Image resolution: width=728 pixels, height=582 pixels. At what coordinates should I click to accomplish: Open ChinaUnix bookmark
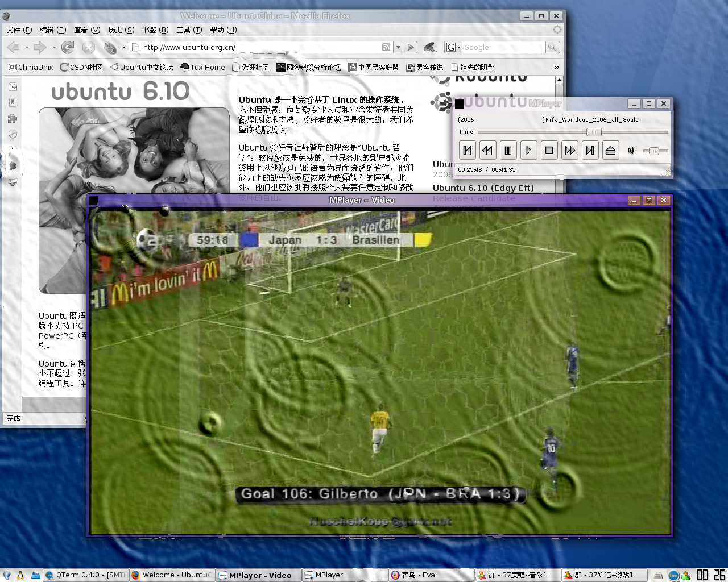31,67
